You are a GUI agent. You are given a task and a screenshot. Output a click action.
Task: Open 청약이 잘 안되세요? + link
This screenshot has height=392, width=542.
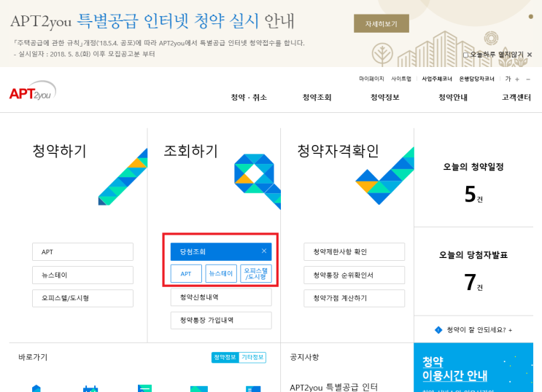[479, 330]
